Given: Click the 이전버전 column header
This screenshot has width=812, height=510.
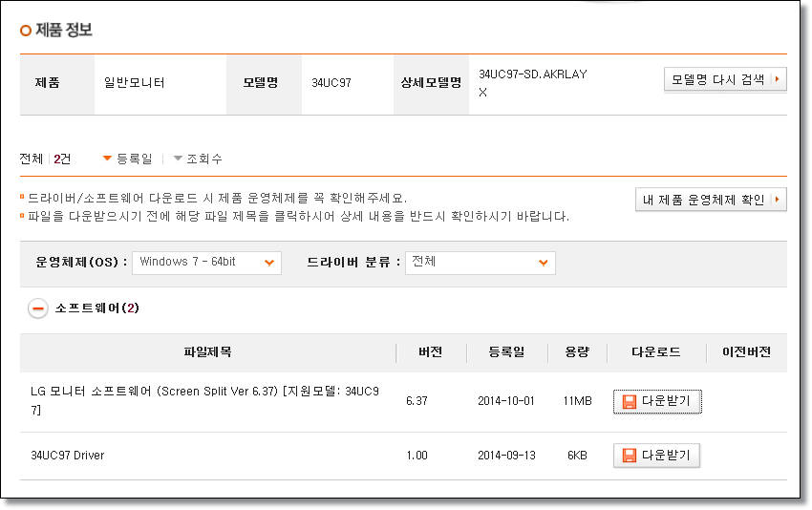Looking at the screenshot, I should click(x=746, y=352).
